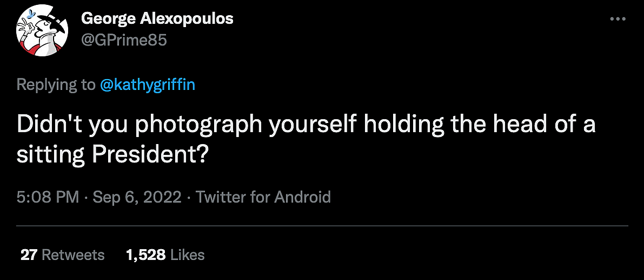Click the retweet count number 27
The width and height of the screenshot is (644, 280).
[28, 255]
